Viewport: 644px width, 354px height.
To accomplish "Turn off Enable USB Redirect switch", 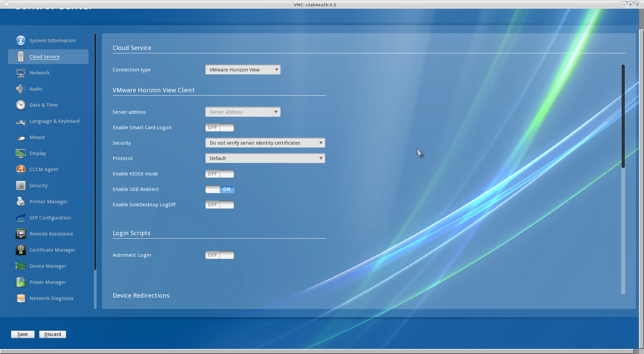I will pos(220,189).
